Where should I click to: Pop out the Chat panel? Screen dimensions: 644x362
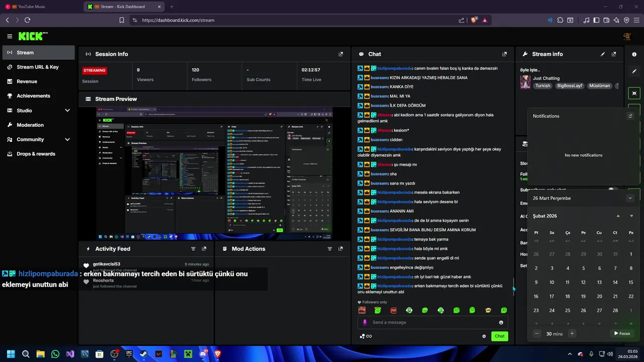click(505, 54)
